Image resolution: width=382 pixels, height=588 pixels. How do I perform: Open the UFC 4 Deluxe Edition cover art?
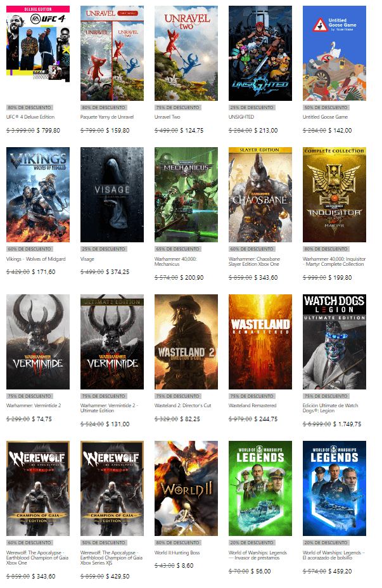(37, 53)
